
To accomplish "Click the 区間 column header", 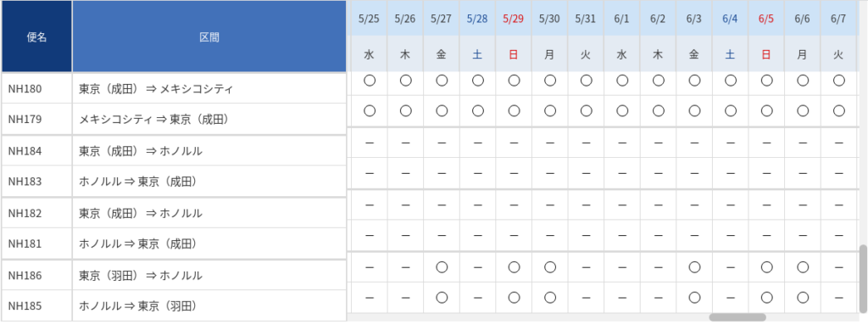I will point(209,37).
